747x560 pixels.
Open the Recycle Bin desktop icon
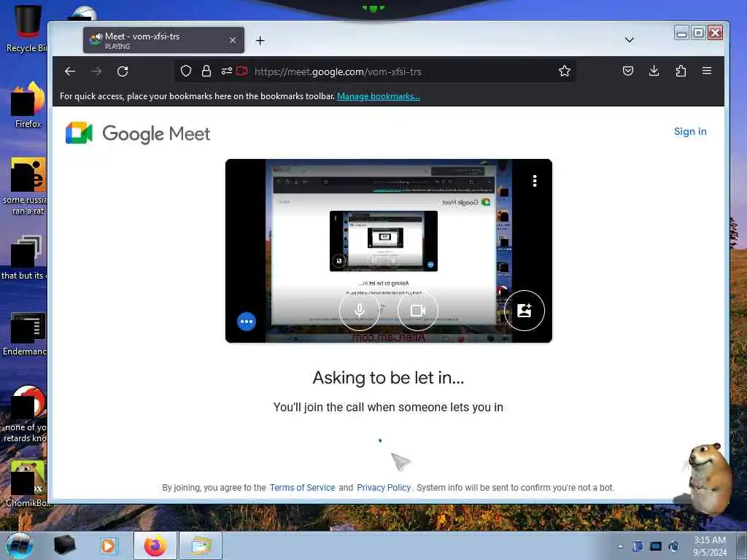coord(27,28)
